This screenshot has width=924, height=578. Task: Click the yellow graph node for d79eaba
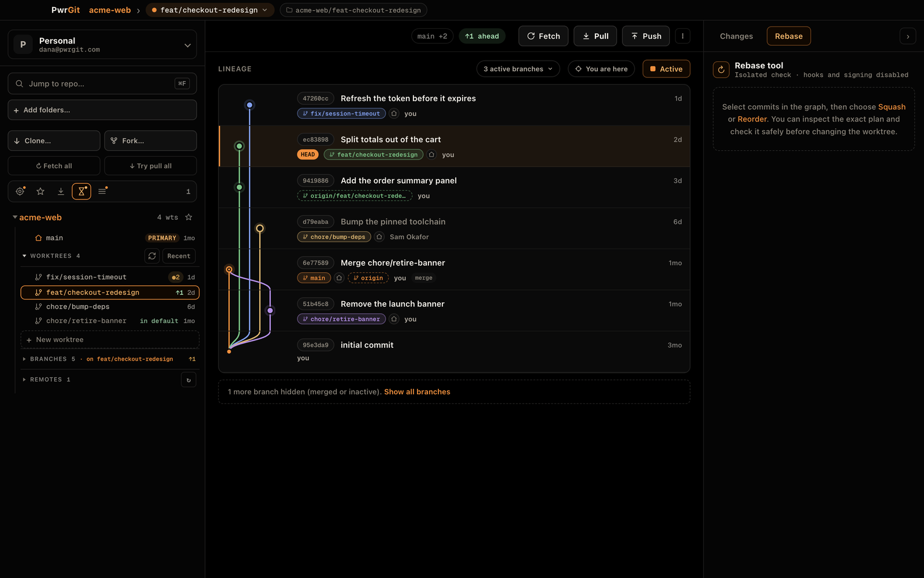pos(260,228)
